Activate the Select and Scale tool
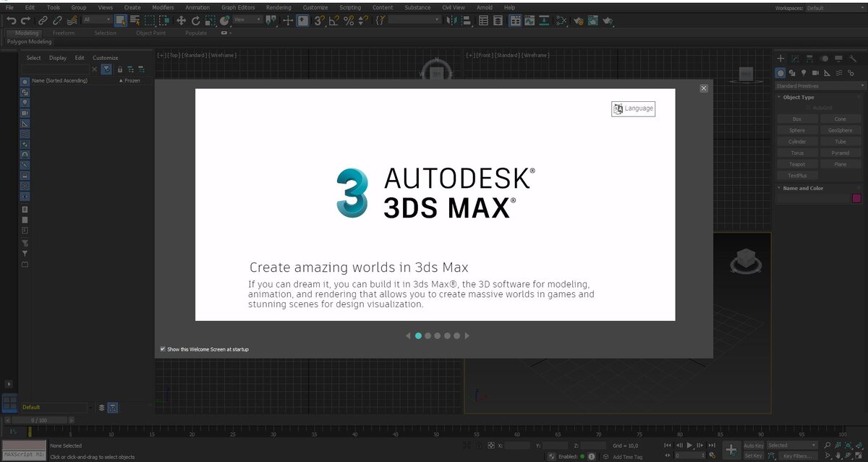The width and height of the screenshot is (868, 462). point(210,21)
